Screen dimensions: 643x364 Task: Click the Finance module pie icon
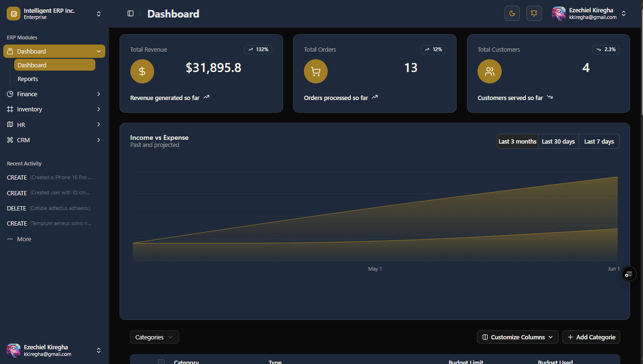tap(10, 94)
